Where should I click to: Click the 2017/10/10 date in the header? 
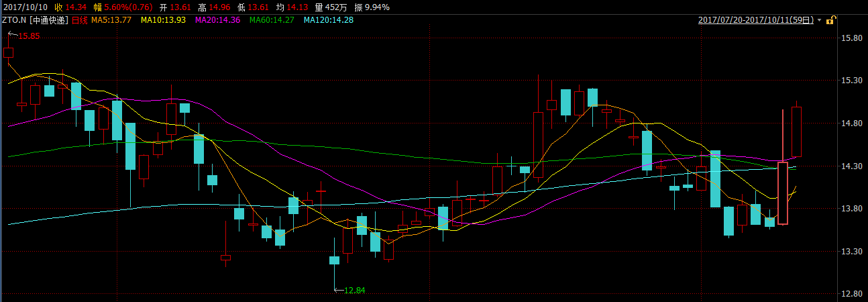25,7
